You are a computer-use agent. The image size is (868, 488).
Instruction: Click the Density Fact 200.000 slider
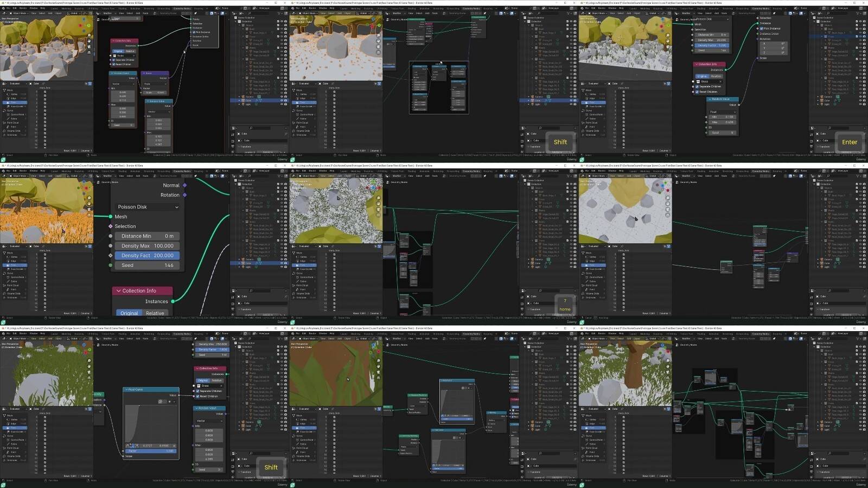coord(147,256)
